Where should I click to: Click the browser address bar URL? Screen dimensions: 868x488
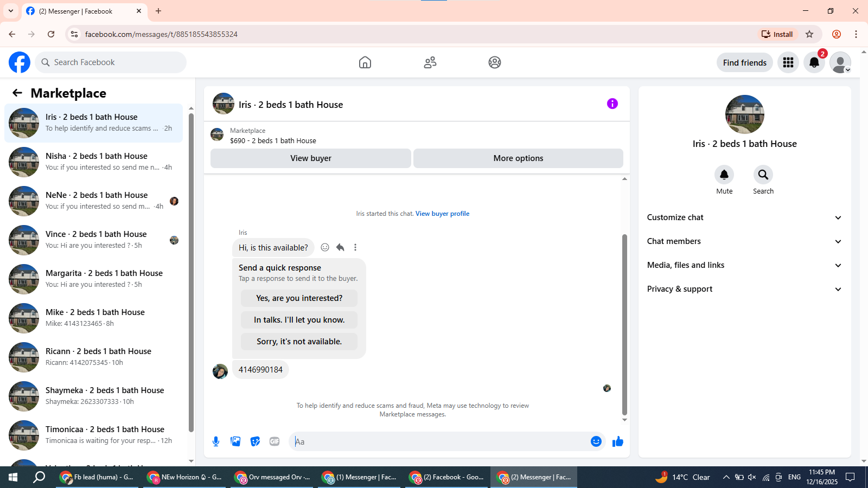click(x=161, y=34)
